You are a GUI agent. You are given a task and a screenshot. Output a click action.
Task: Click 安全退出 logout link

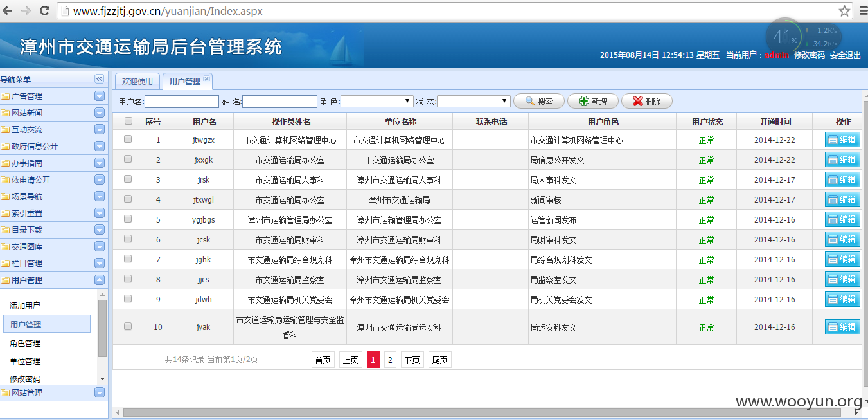click(846, 55)
